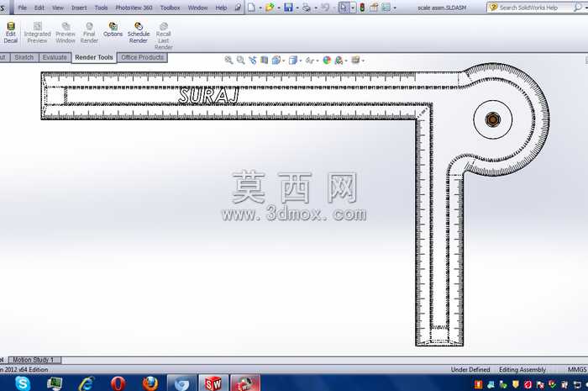Viewport: 588px width, 391px height.
Task: Open the Motion Study 1 tab
Action: [x=33, y=360]
